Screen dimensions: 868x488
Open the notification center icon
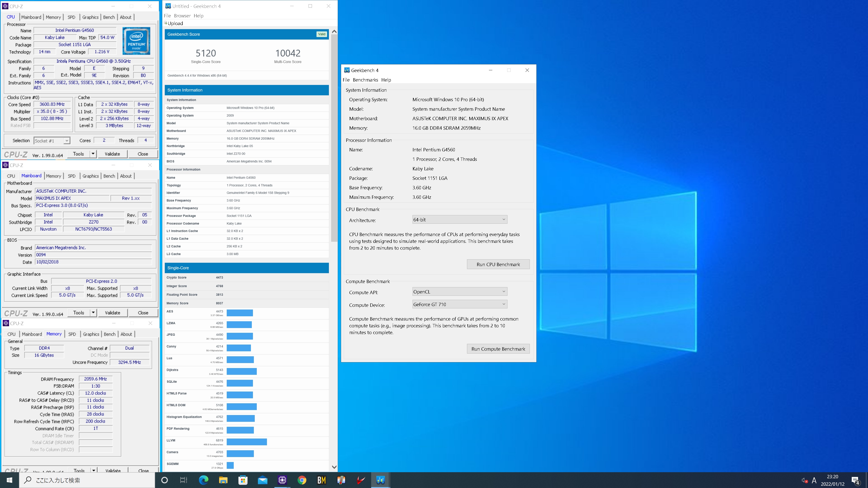click(856, 481)
